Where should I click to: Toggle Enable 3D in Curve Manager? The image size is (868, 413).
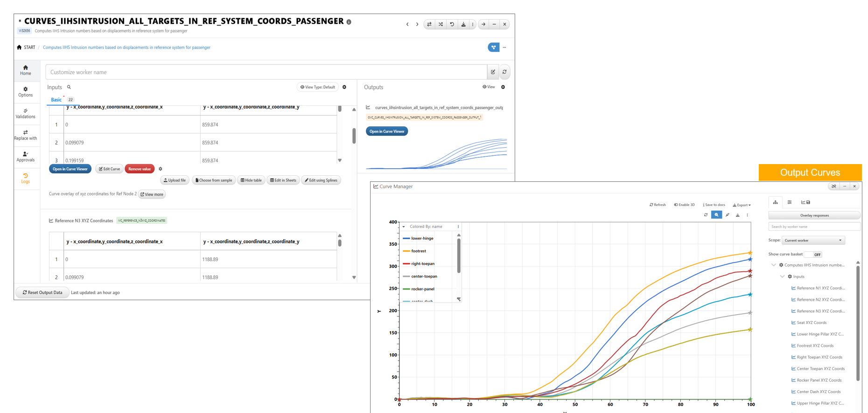pyautogui.click(x=684, y=205)
